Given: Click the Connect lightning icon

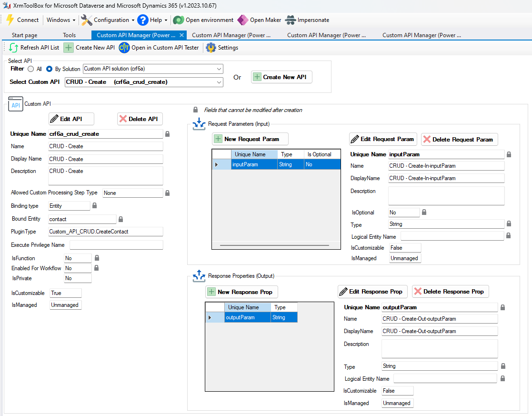Looking at the screenshot, I should pos(10,20).
